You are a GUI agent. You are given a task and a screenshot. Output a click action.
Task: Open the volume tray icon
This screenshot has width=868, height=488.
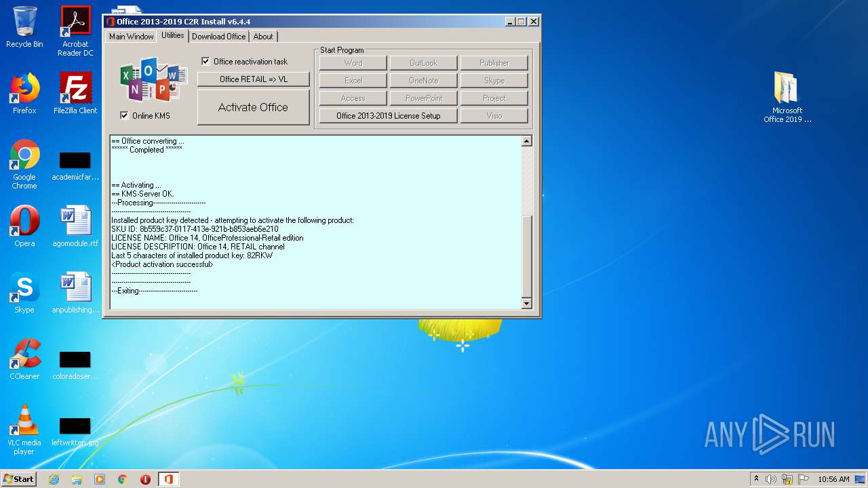[x=771, y=479]
